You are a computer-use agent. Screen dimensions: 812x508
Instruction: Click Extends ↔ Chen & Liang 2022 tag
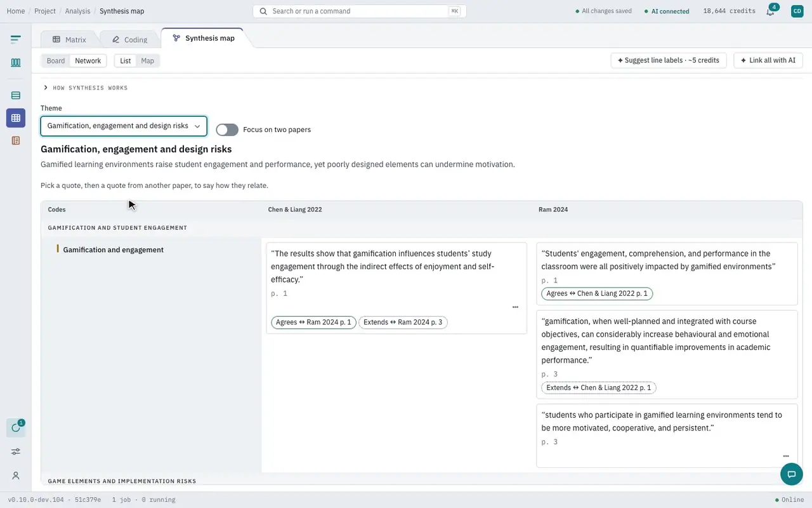pos(599,387)
